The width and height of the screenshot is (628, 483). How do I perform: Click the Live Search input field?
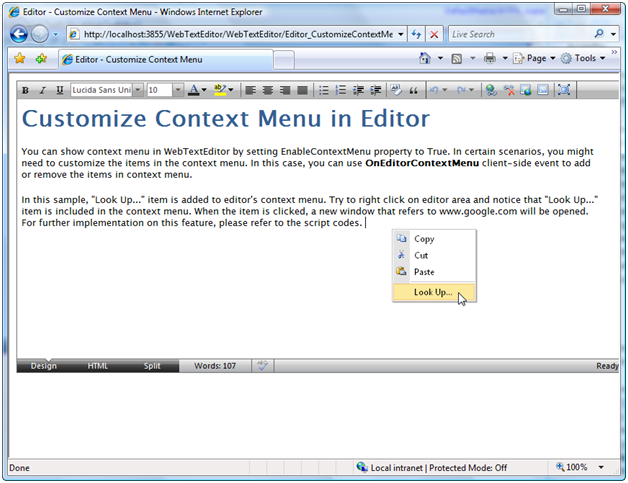(517, 34)
